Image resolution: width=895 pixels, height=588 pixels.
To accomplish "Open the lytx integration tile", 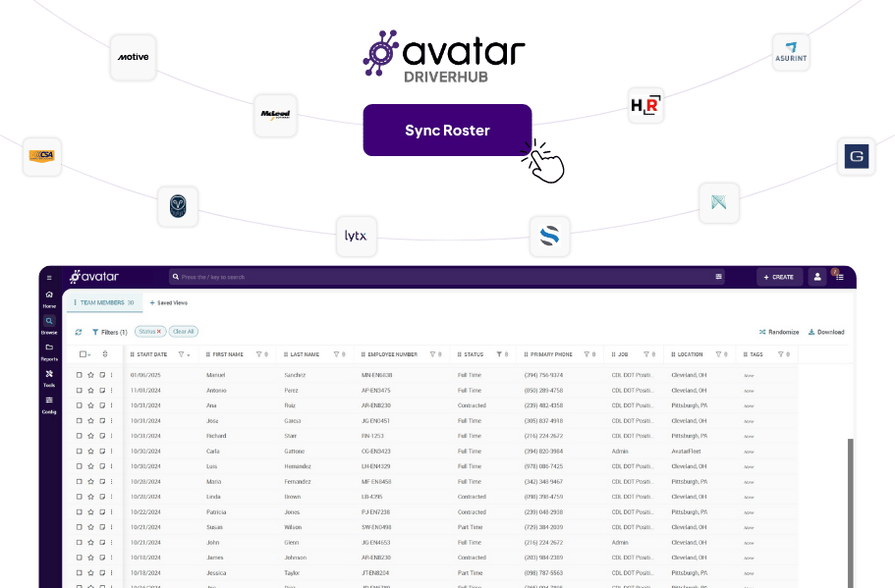I will point(357,237).
